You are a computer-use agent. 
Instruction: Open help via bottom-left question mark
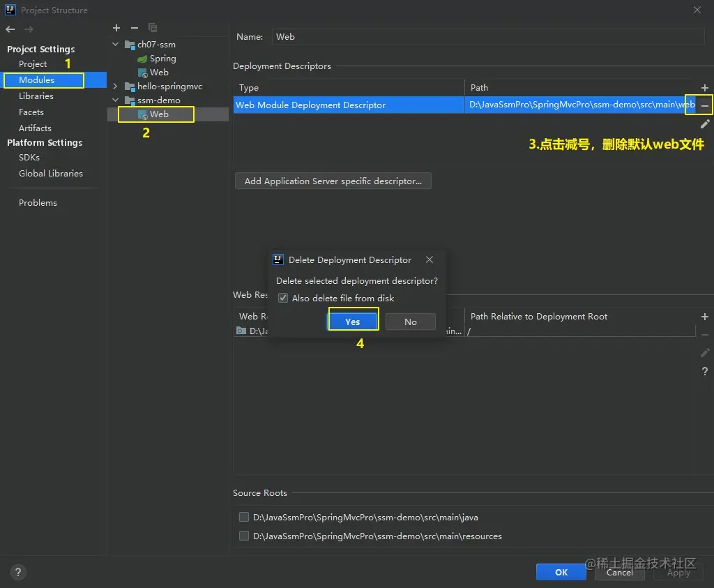coord(18,572)
